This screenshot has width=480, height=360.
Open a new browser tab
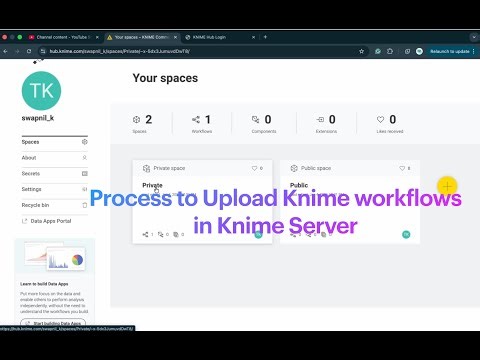(x=265, y=37)
